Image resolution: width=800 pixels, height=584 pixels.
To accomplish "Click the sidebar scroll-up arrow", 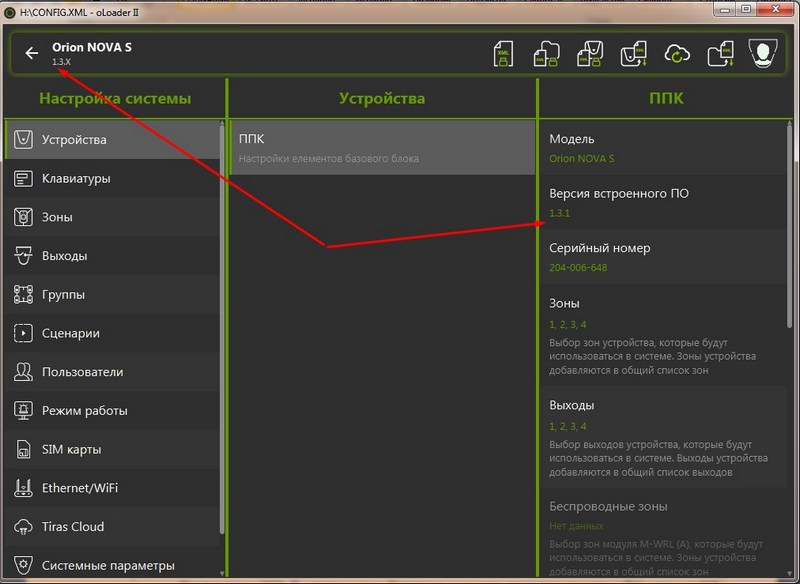I will pos(222,123).
